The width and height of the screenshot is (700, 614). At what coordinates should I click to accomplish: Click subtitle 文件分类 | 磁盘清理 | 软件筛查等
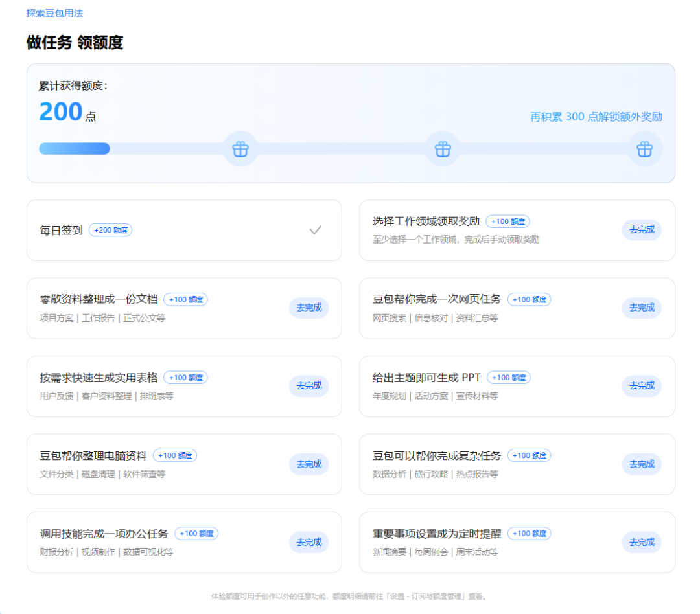pyautogui.click(x=102, y=474)
